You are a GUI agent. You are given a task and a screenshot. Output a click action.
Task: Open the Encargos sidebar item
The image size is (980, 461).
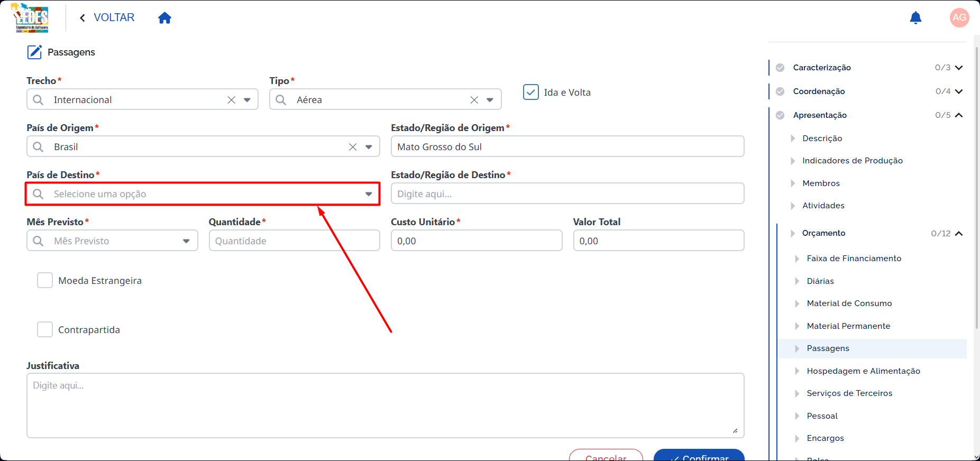click(x=825, y=438)
